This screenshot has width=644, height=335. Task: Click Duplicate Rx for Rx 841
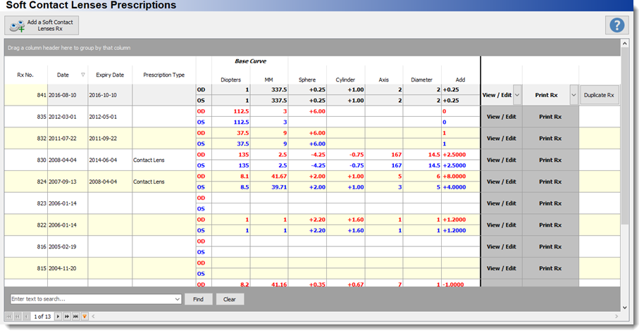point(599,95)
